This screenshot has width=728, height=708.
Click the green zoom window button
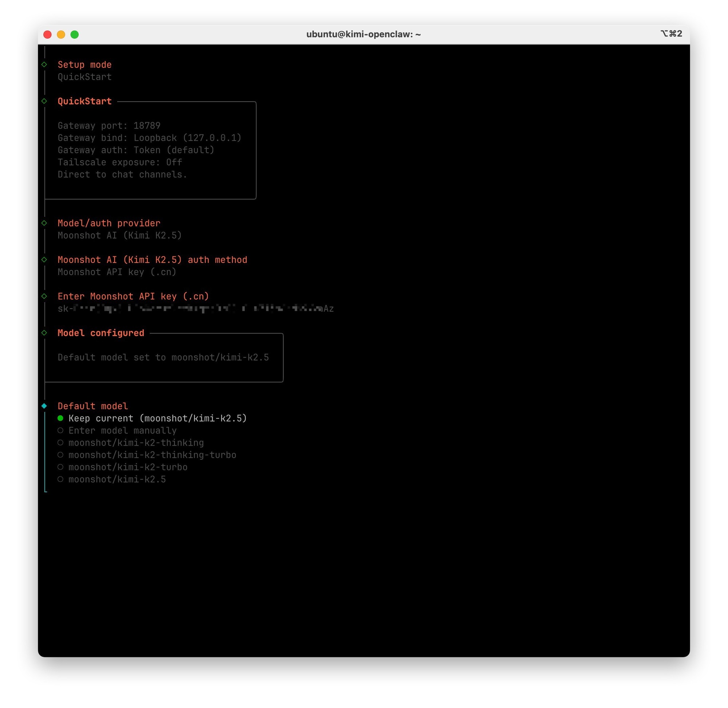(74, 35)
